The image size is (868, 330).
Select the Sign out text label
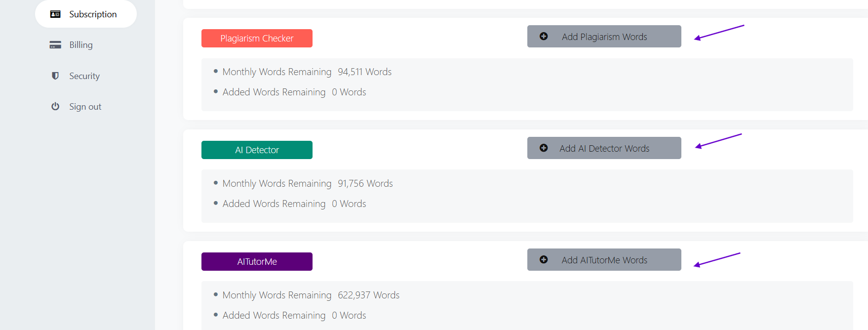[x=85, y=107]
